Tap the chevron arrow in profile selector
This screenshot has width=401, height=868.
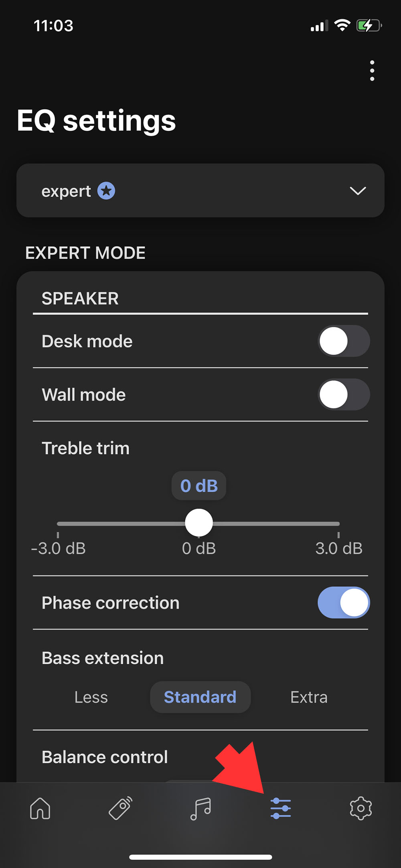(x=358, y=191)
